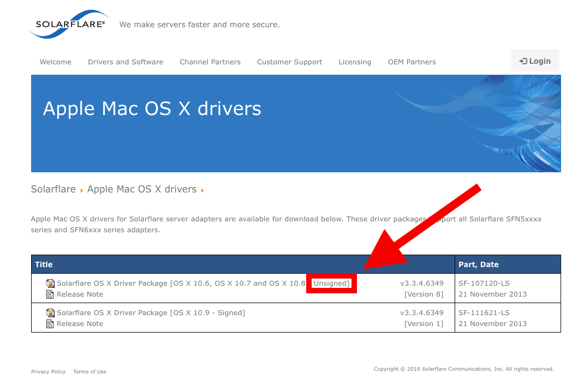584x392 pixels.
Task: Select the [Version 8] text
Action: pos(424,294)
